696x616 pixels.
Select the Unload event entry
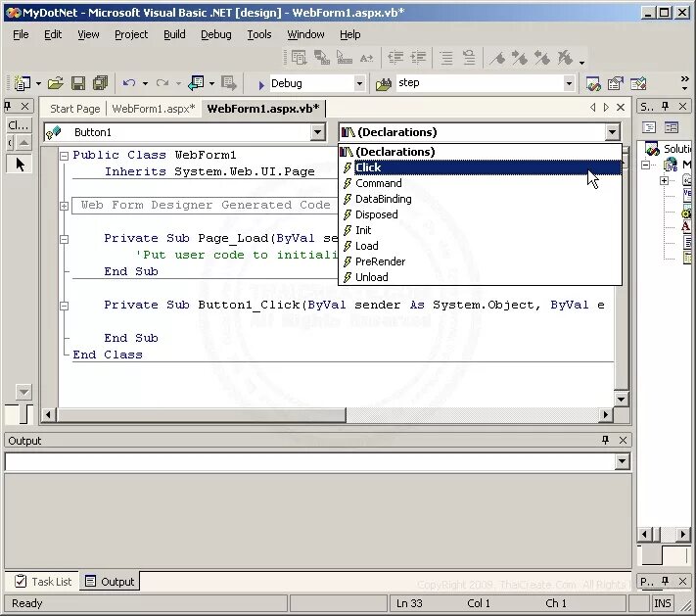pyautogui.click(x=480, y=277)
